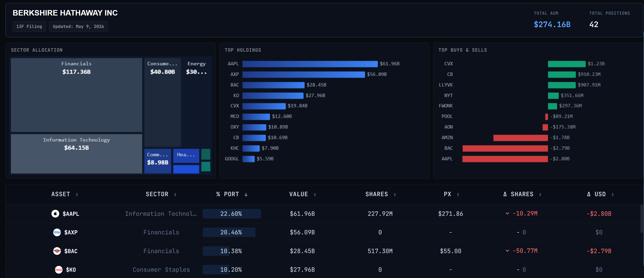Click the $271.86 price cell for AAPL
Screen dimensions: 644x278
[x=450, y=214]
